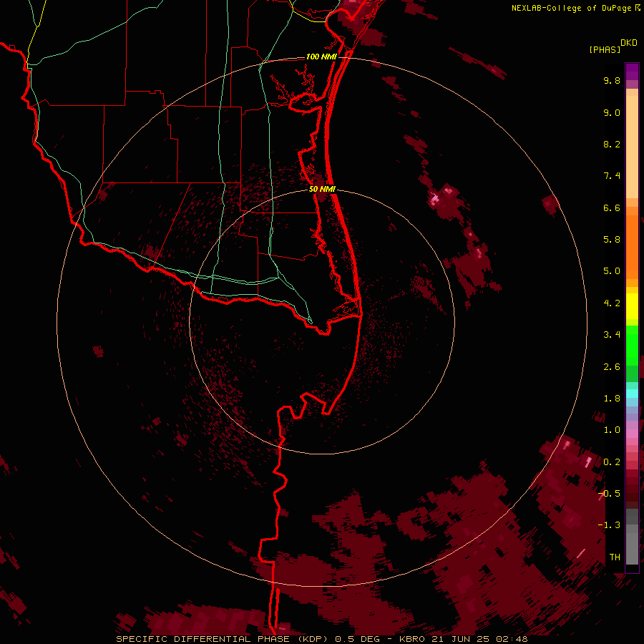Click the gray bottom segment of the color bar
Image resolution: width=644 pixels, height=644 pixels.
pyautogui.click(x=632, y=550)
